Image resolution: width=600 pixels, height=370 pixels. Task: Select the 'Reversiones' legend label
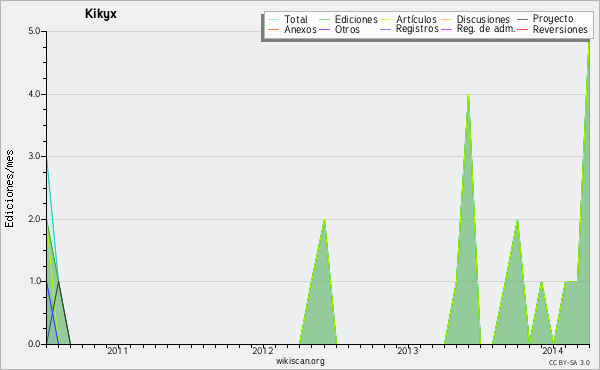point(560,29)
